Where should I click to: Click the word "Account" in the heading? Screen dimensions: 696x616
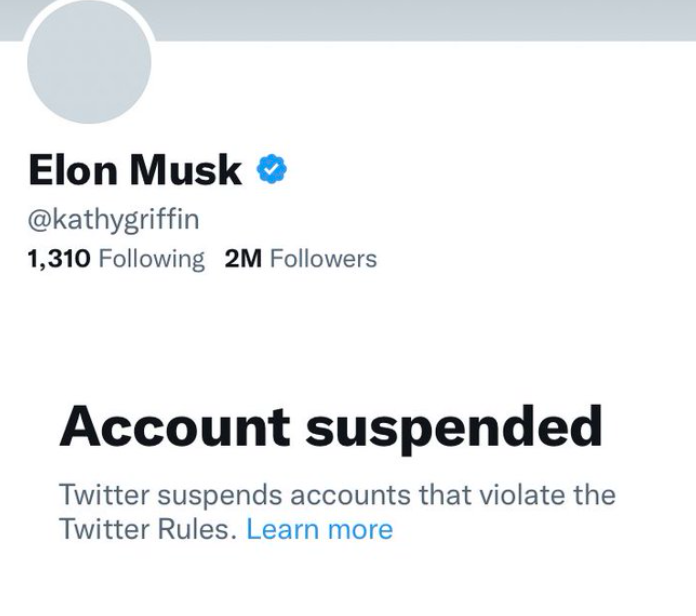point(174,428)
